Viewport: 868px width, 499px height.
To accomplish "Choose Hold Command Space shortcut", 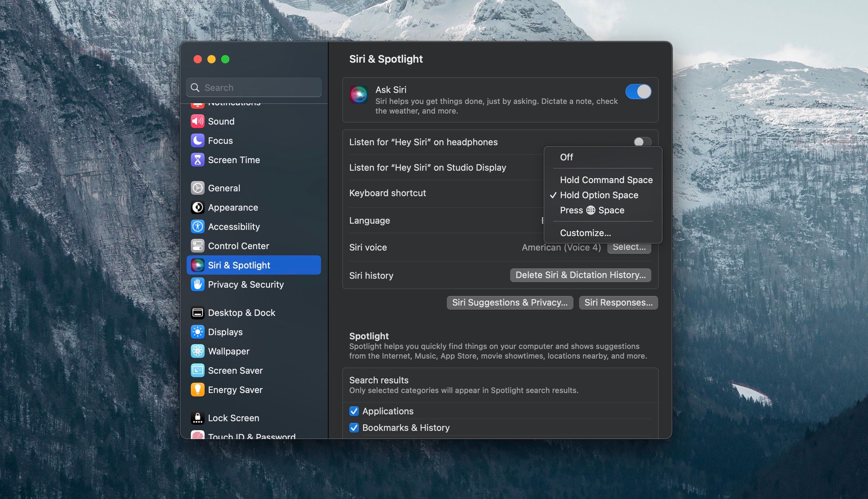I will click(x=606, y=180).
